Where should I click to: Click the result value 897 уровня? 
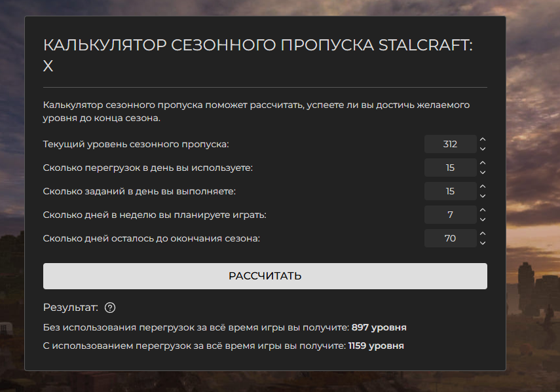(x=379, y=327)
